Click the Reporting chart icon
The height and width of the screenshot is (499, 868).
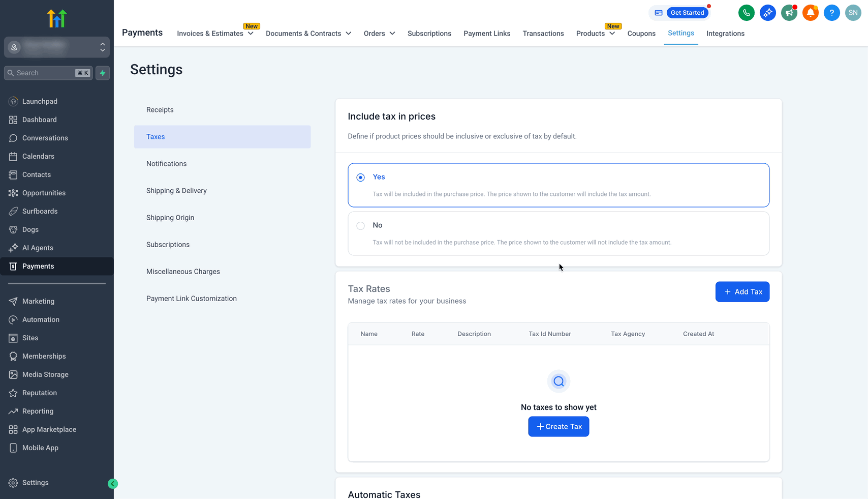pyautogui.click(x=13, y=411)
